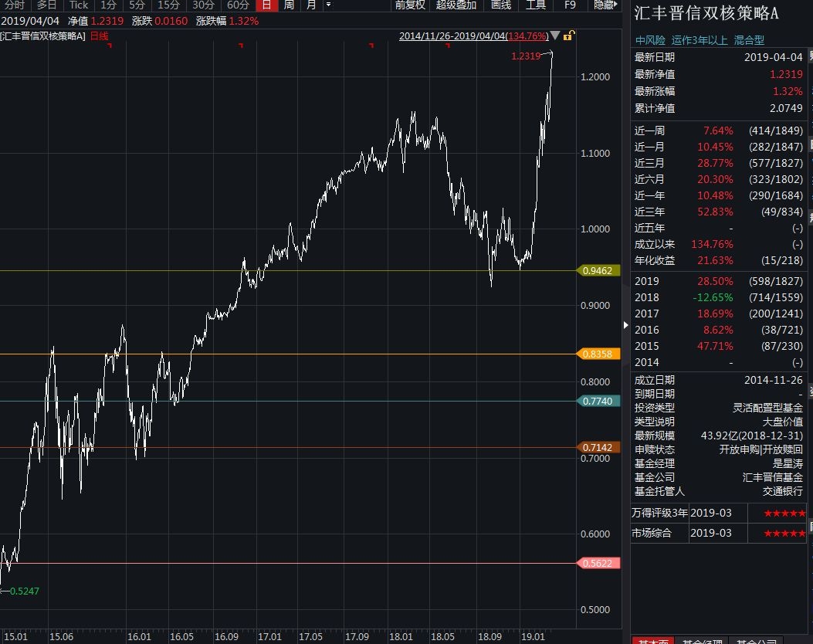The width and height of the screenshot is (813, 644).
Task: Switch to the 周 weekly period tab
Action: click(288, 5)
